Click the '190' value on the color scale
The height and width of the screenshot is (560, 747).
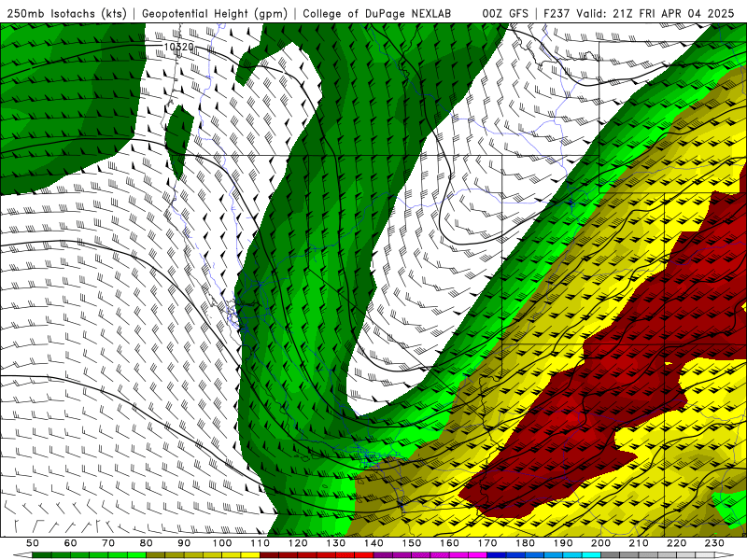(563, 543)
